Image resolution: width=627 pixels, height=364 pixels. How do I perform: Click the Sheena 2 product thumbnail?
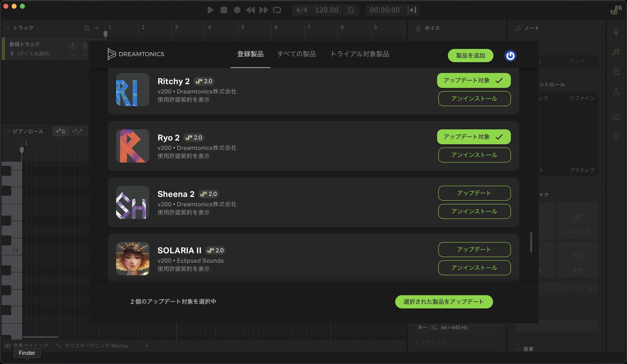(133, 202)
